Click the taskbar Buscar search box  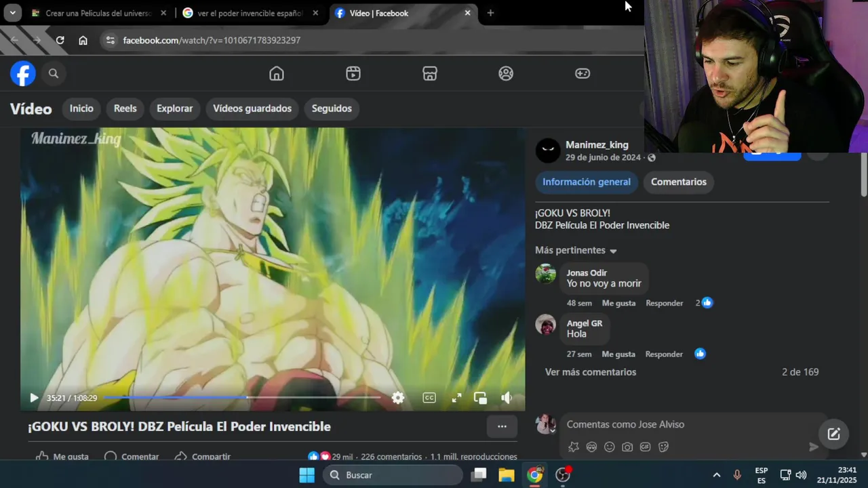point(393,475)
